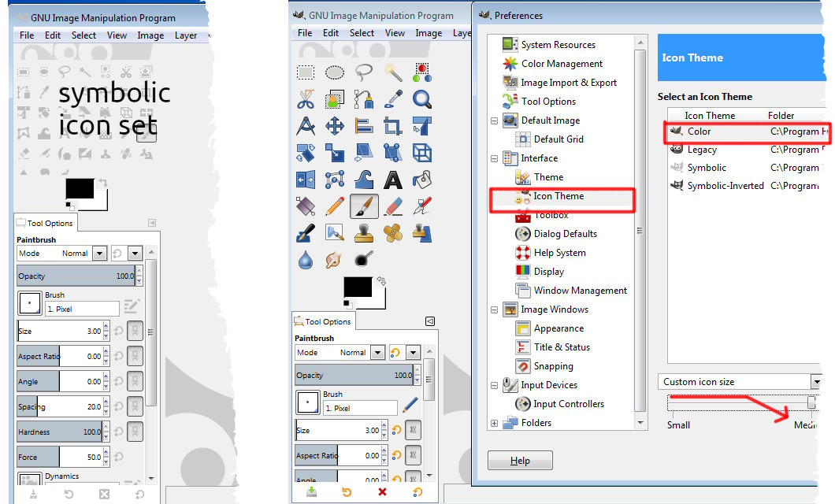Activate the Fuzzy Select magic wand tool
This screenshot has width=835, height=504.
(393, 72)
